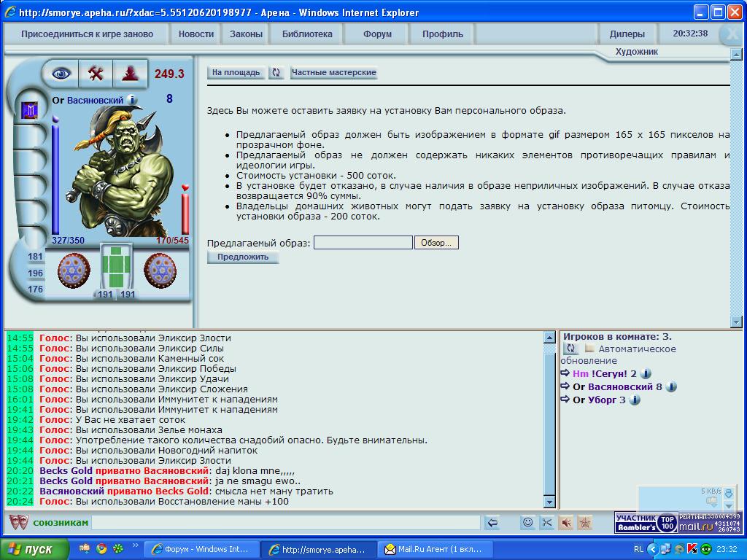This screenshot has width=747, height=560.
Task: Click the red hooded figure icon
Action: click(130, 74)
